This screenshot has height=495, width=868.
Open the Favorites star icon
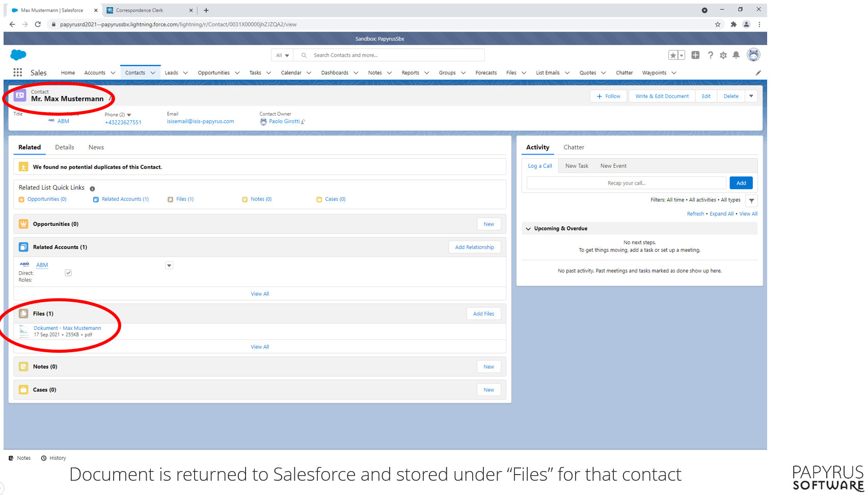point(673,55)
